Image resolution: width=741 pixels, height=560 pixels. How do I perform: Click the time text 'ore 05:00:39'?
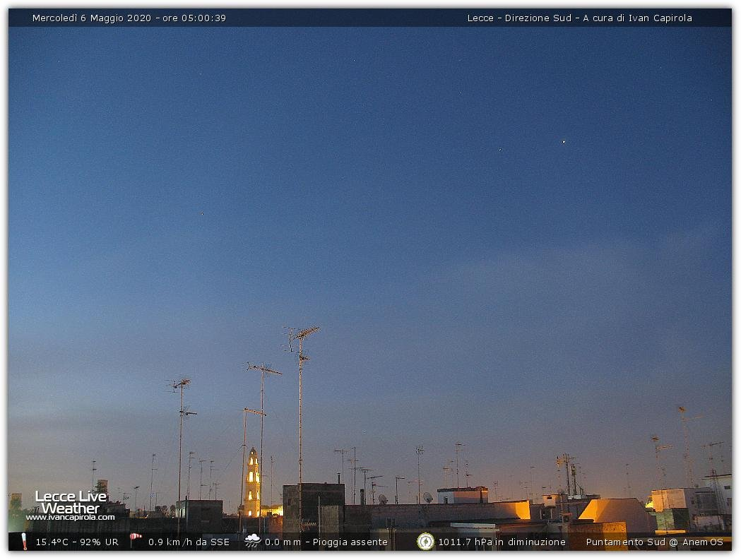click(x=194, y=18)
